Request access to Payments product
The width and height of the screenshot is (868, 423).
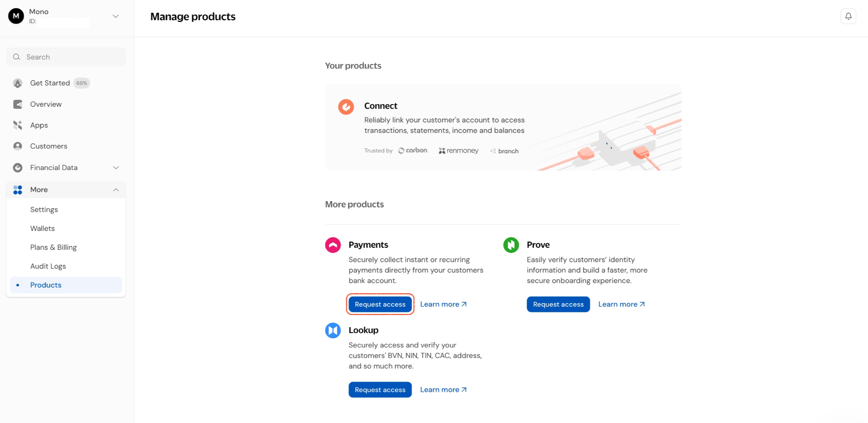(x=380, y=304)
